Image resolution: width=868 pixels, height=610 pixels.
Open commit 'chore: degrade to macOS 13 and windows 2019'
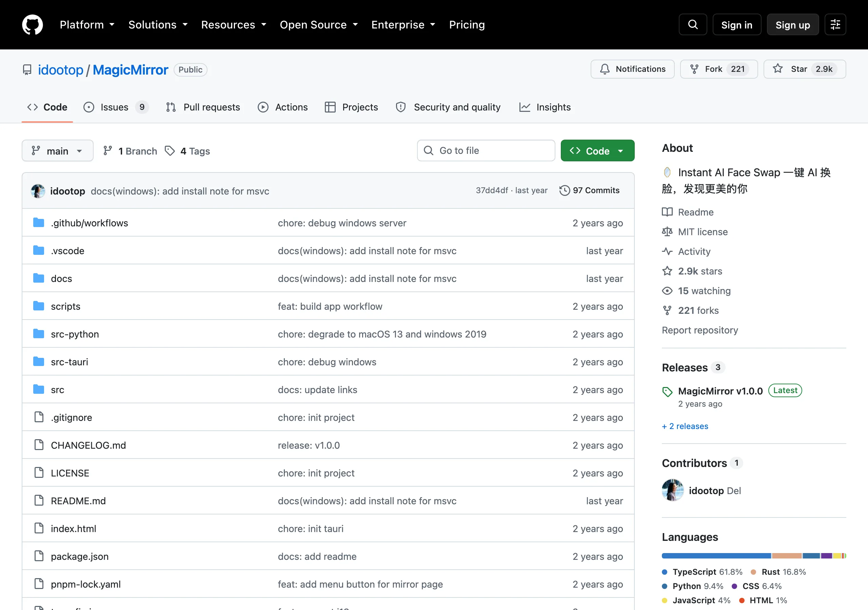pos(382,334)
